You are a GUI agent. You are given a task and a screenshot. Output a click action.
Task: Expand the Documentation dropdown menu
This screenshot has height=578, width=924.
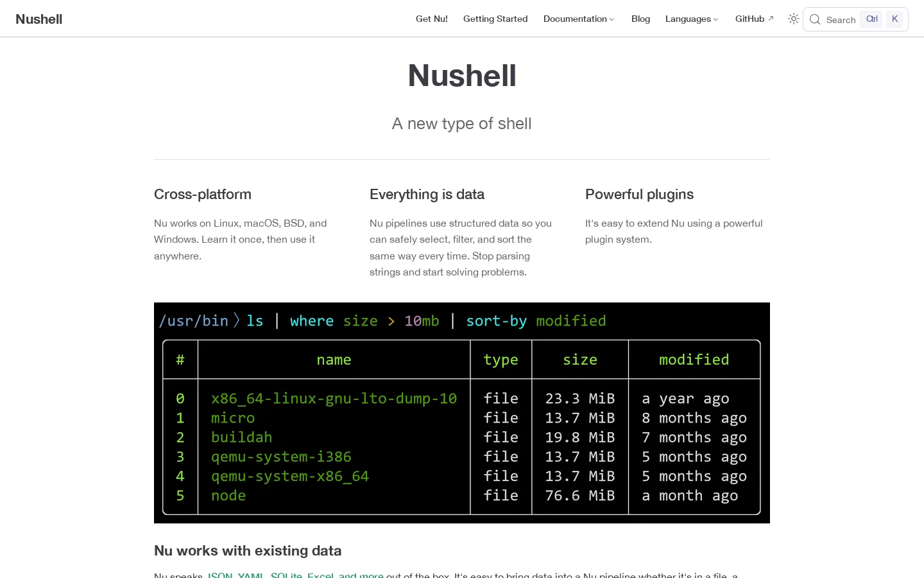(x=579, y=19)
